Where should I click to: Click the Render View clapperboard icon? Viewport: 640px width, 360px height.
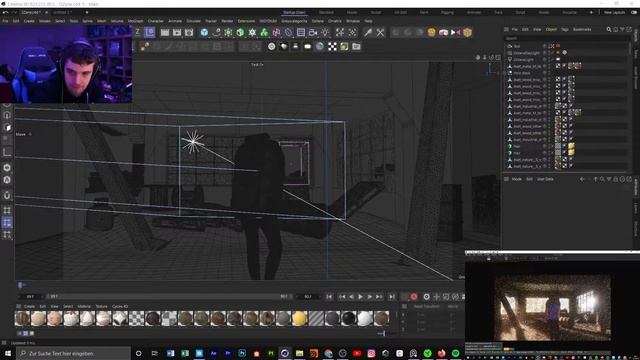(164, 32)
